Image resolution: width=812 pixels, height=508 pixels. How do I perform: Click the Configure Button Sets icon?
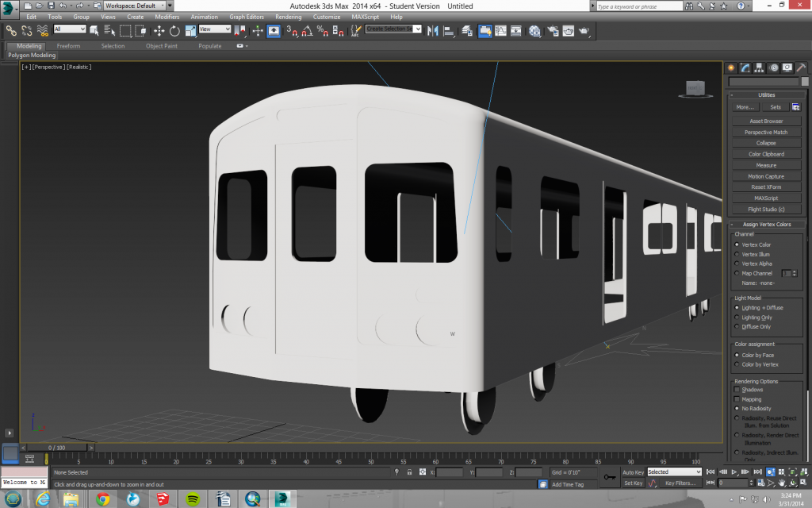tap(796, 107)
